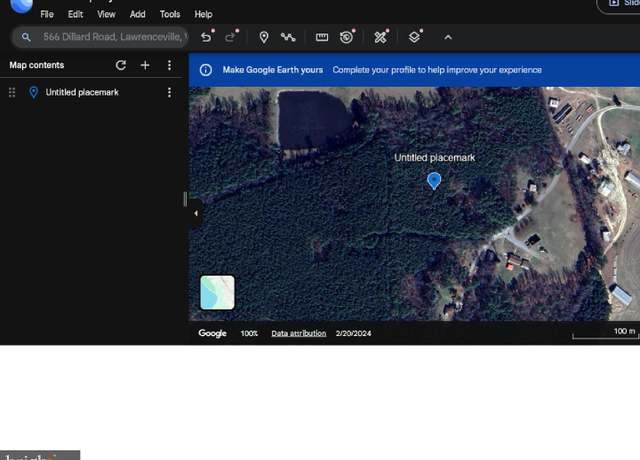Click the satellite tools icon
Viewport: 640px width, 460px height.
tap(380, 37)
